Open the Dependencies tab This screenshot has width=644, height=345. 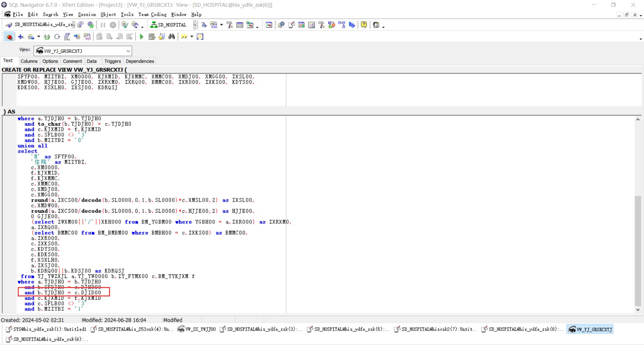pyautogui.click(x=140, y=61)
